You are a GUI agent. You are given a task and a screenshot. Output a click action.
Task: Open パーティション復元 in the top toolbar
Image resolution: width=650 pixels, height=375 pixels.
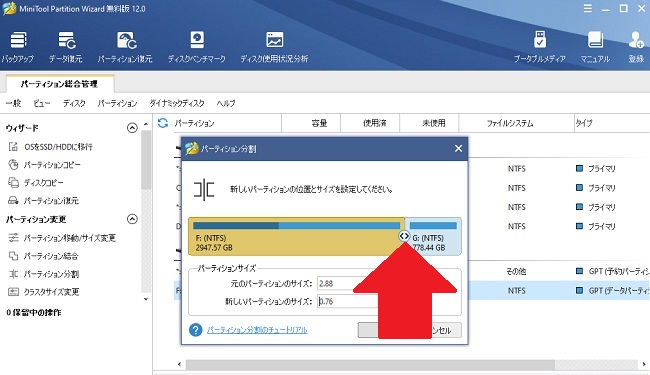[125, 47]
